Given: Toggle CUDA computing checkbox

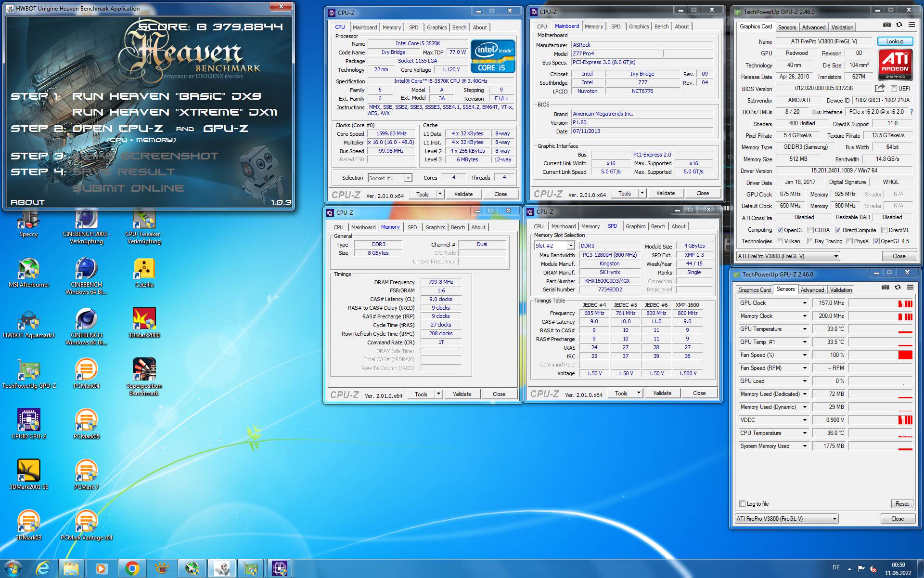Looking at the screenshot, I should pyautogui.click(x=810, y=230).
